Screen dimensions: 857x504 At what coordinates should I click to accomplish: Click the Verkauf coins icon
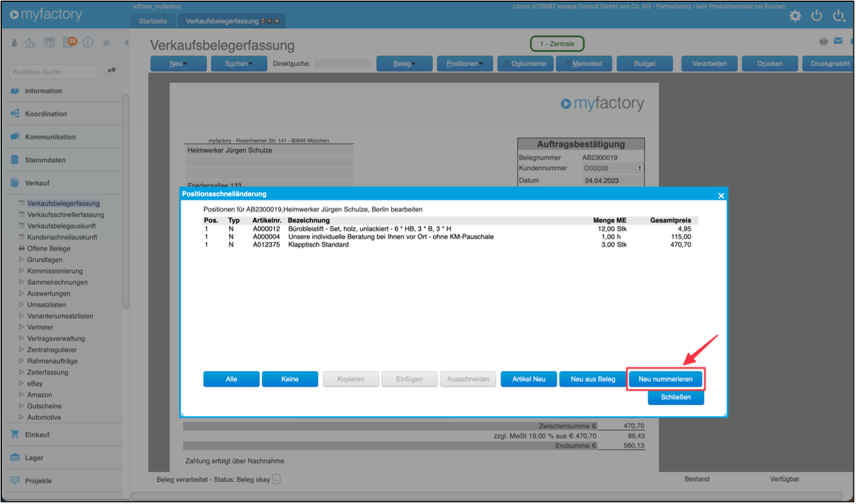(x=15, y=183)
